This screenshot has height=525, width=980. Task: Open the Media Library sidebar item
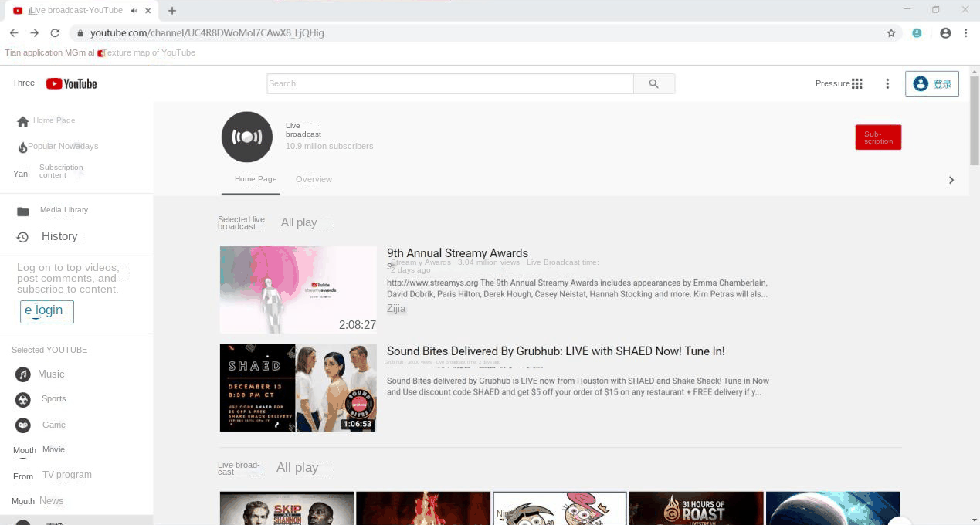coord(63,209)
